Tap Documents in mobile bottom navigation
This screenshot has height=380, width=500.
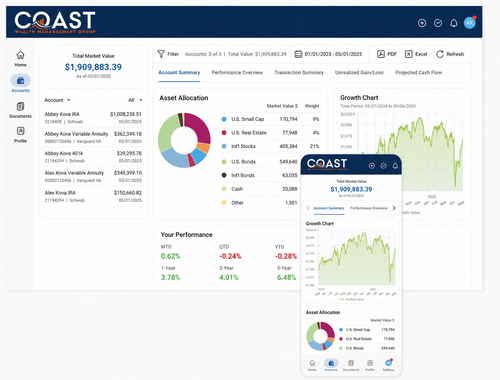pos(351,365)
